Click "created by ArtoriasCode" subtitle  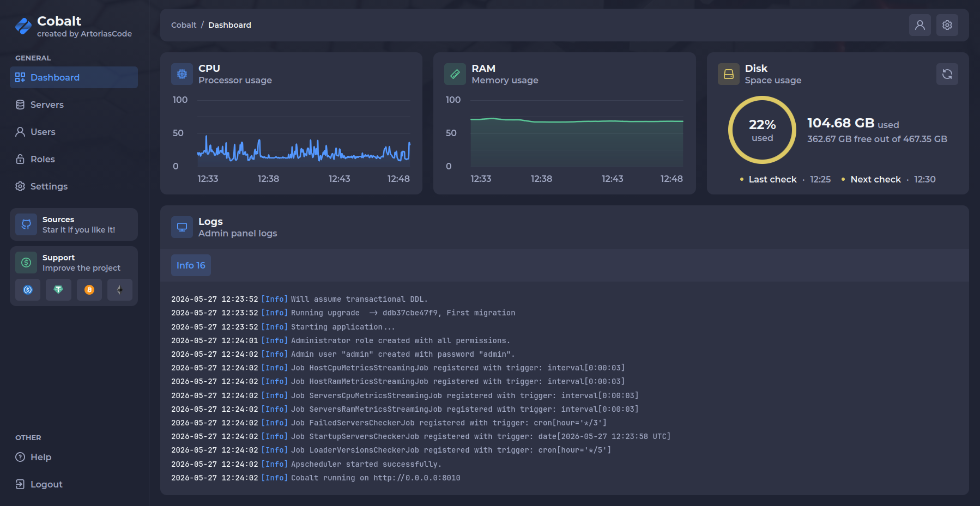tap(84, 34)
